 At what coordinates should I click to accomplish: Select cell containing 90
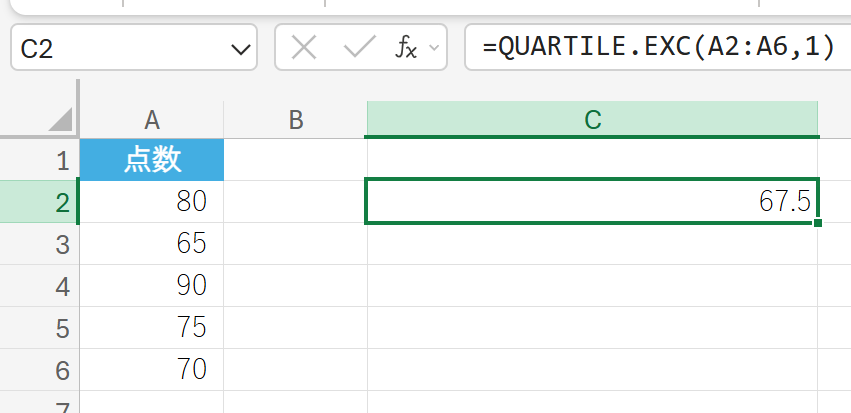pos(152,286)
